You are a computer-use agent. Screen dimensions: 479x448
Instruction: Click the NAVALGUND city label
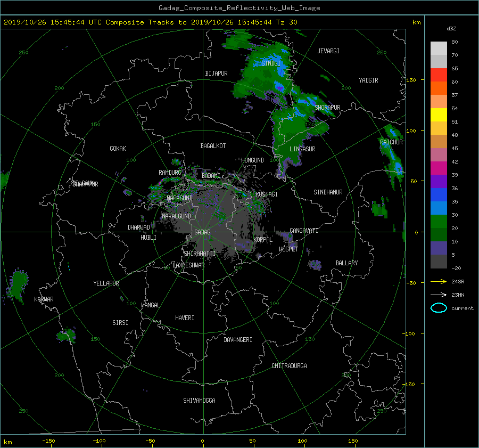(x=176, y=216)
